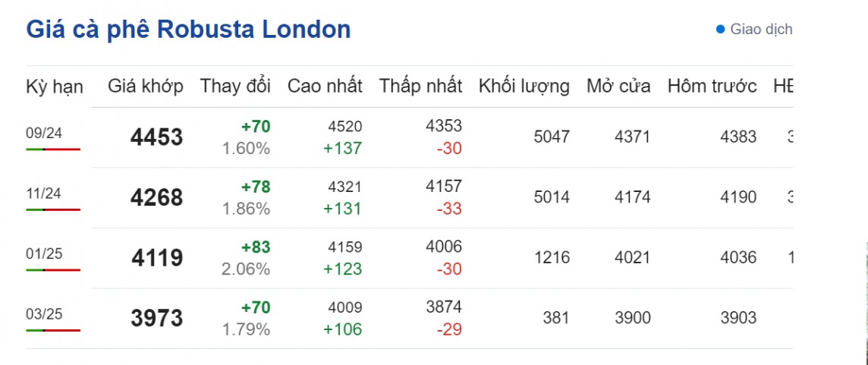Click the Khối lượng column header
The image size is (868, 365).
[x=524, y=87]
